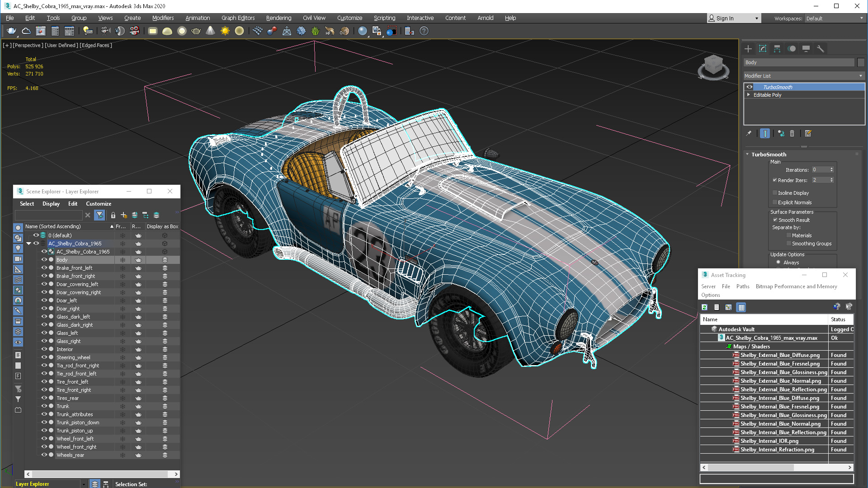
Task: Open the Modifier List dropdown
Action: (x=804, y=76)
